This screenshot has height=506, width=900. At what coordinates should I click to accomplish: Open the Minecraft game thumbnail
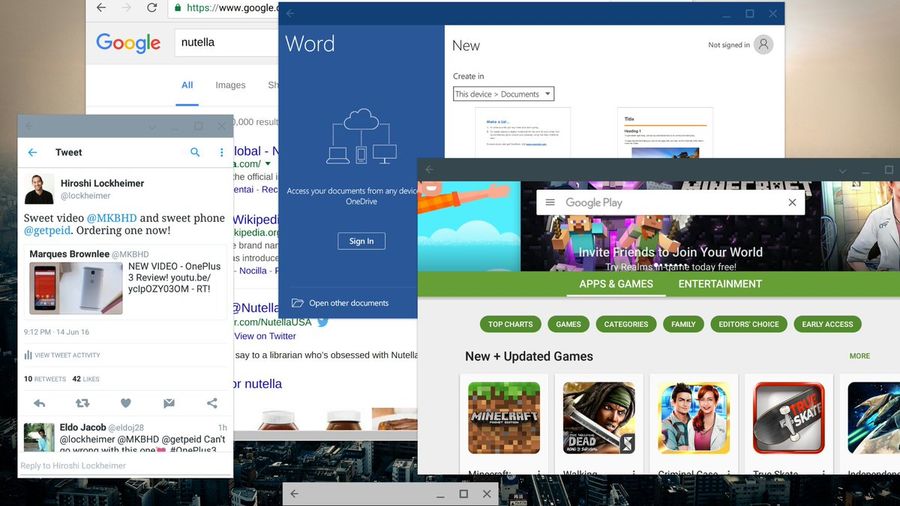(504, 418)
